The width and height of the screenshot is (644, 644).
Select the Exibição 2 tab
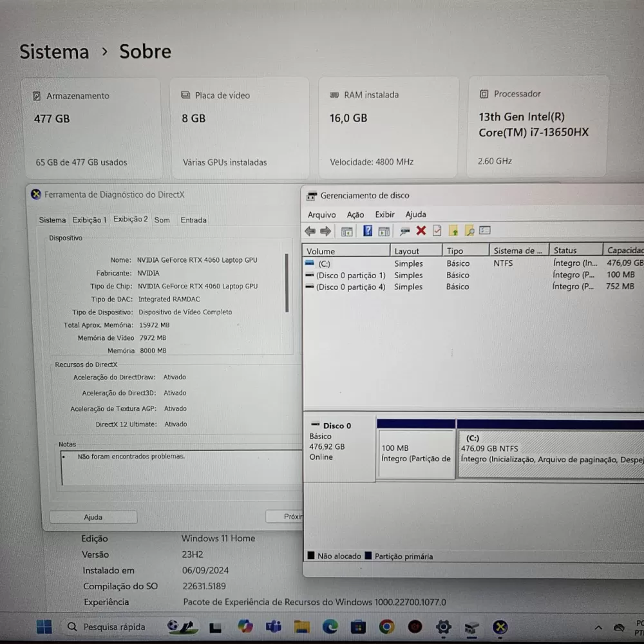point(131,220)
